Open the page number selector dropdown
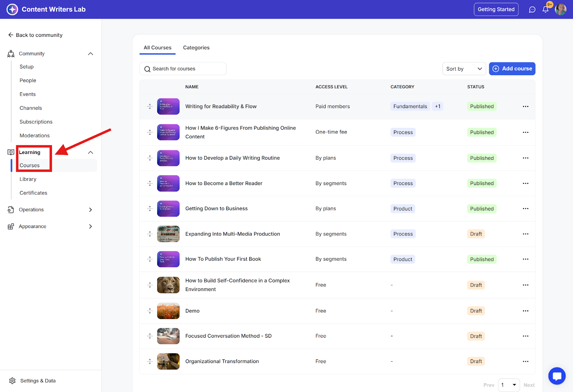Image resolution: width=573 pixels, height=392 pixels. (x=509, y=385)
